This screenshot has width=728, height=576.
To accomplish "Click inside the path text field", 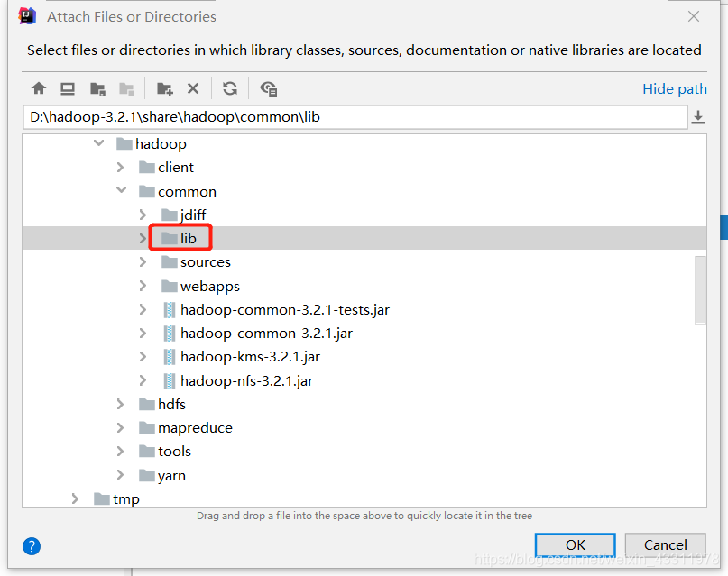I will point(355,117).
